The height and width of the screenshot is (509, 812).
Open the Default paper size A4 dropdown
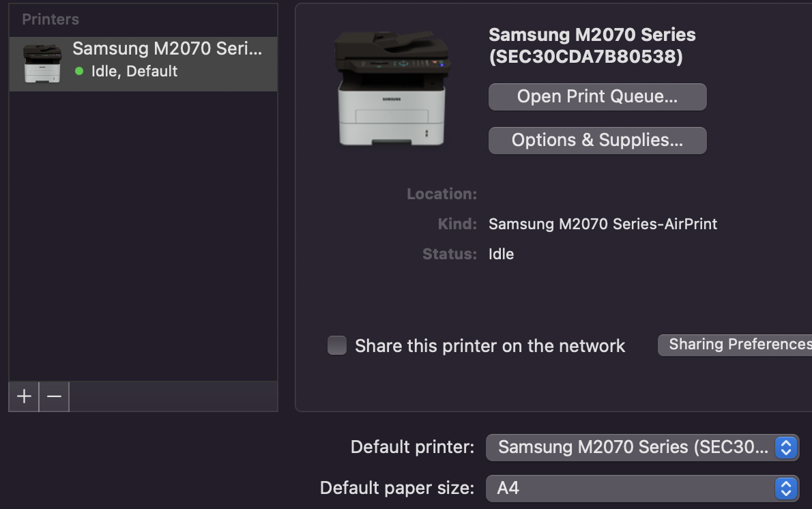pyautogui.click(x=642, y=489)
